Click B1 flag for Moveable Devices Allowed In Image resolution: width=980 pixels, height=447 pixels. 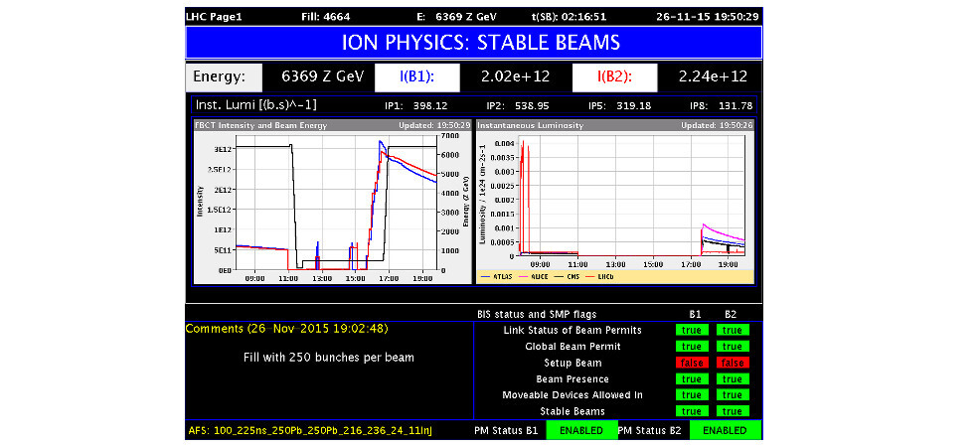click(x=691, y=395)
